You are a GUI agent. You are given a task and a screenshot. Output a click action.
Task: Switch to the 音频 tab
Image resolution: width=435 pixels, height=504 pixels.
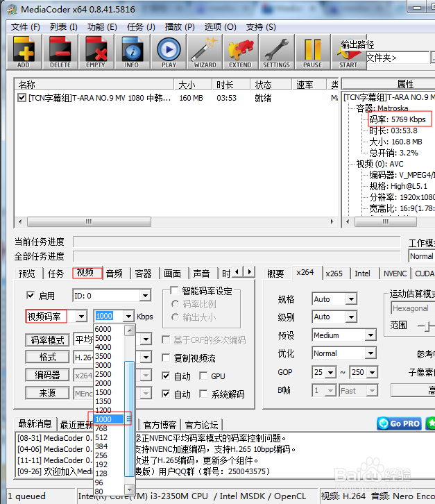tap(114, 274)
